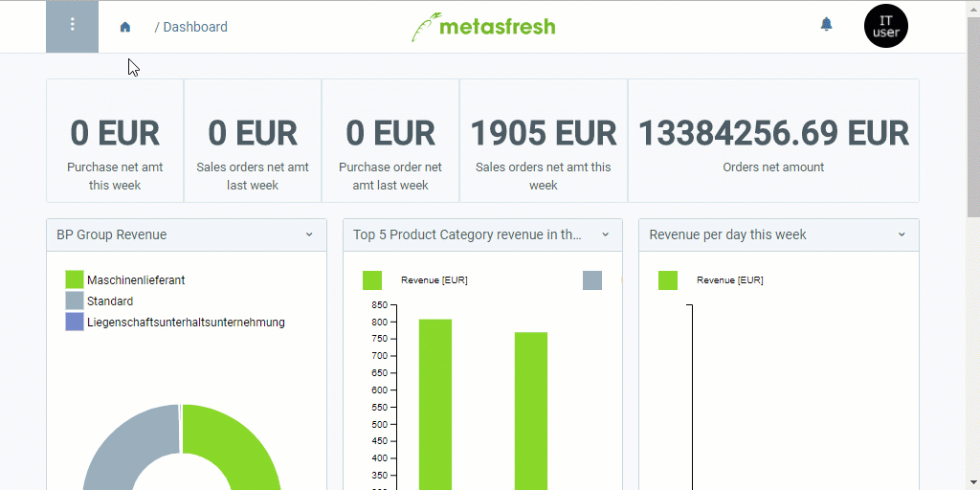Select the Dashboard breadcrumb
980x490 pixels.
tap(195, 27)
